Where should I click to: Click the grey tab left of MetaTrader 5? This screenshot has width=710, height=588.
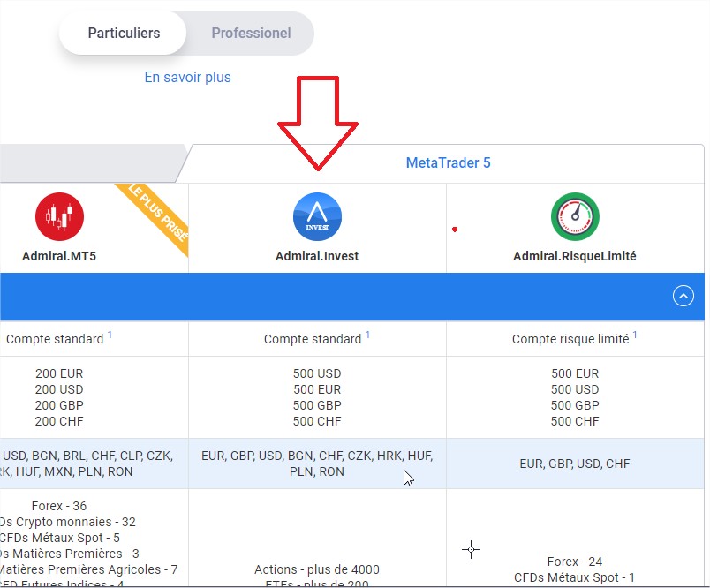click(x=91, y=163)
